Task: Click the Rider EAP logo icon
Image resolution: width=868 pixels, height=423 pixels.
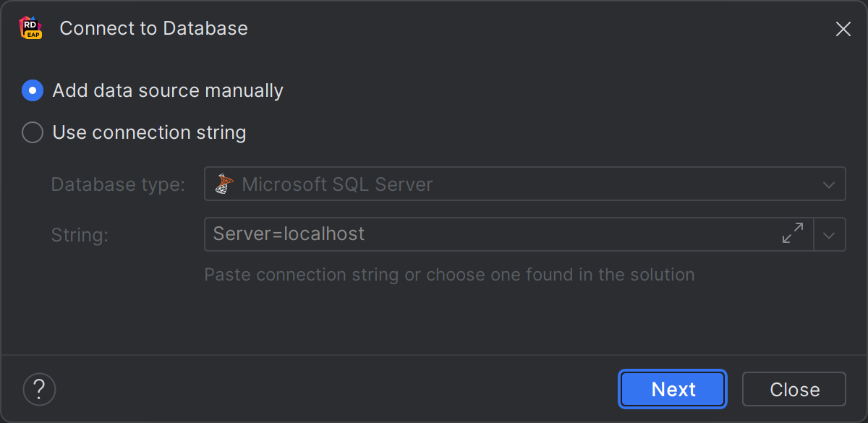Action: [30, 28]
